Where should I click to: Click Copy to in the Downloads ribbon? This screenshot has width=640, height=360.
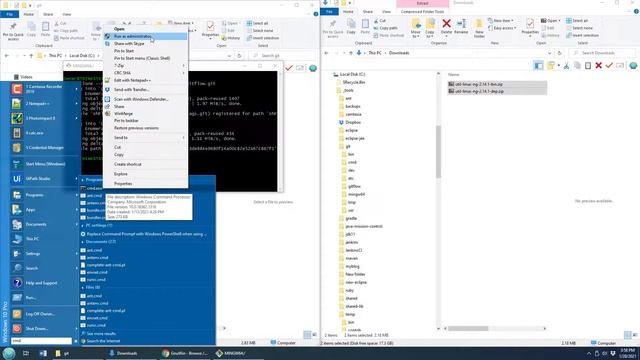click(430, 28)
